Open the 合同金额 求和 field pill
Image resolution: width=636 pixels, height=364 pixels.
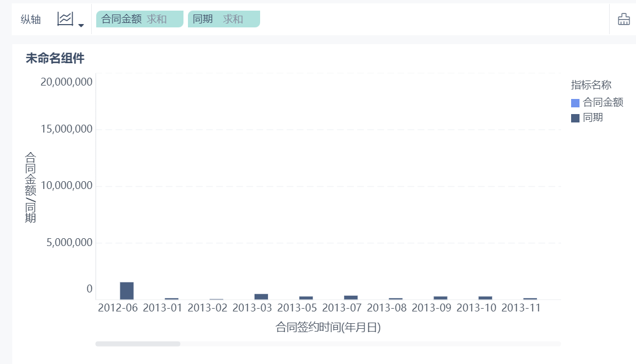click(x=139, y=19)
